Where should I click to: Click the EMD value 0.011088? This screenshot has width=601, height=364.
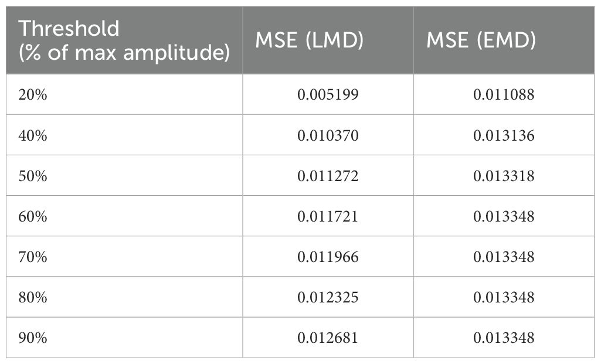[504, 94]
